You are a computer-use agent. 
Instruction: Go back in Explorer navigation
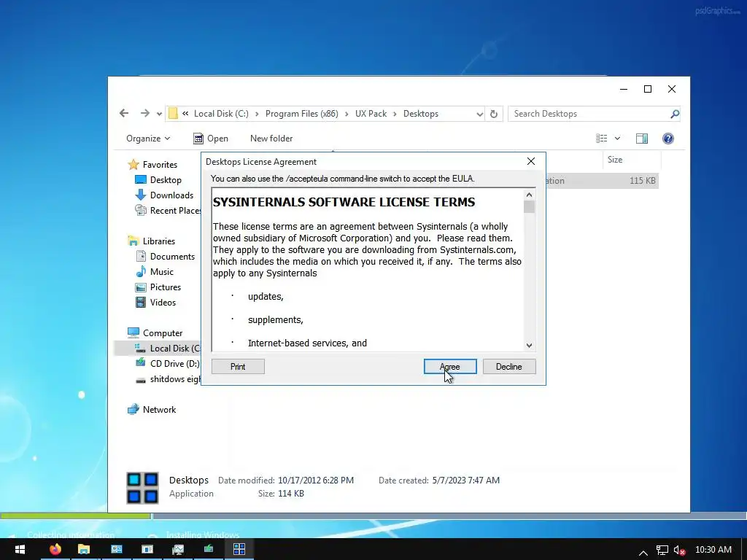(x=124, y=113)
